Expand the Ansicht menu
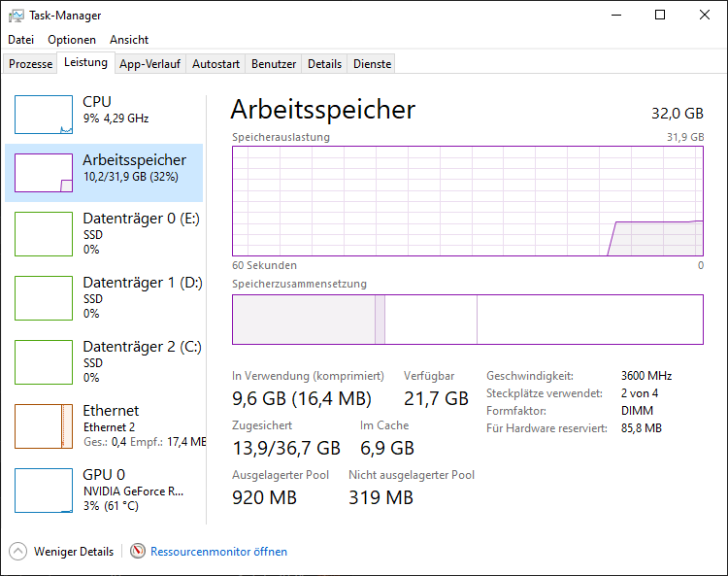This screenshot has width=728, height=576. tap(129, 40)
